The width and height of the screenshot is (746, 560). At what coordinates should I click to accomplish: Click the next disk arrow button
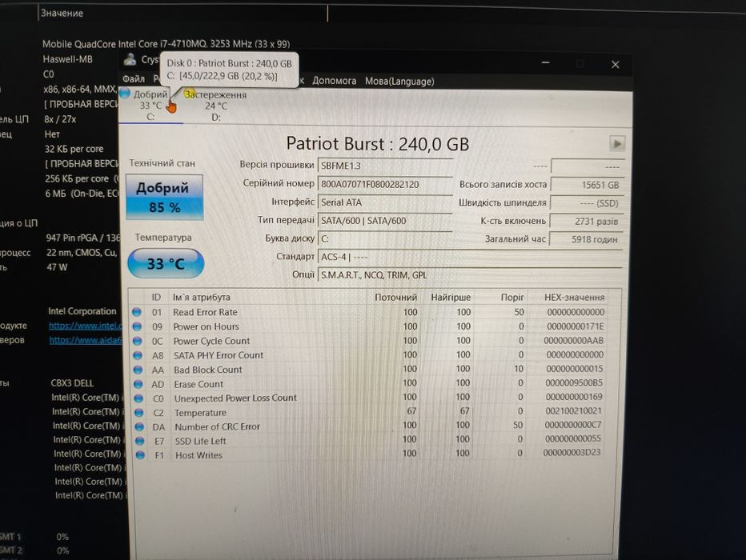(617, 143)
